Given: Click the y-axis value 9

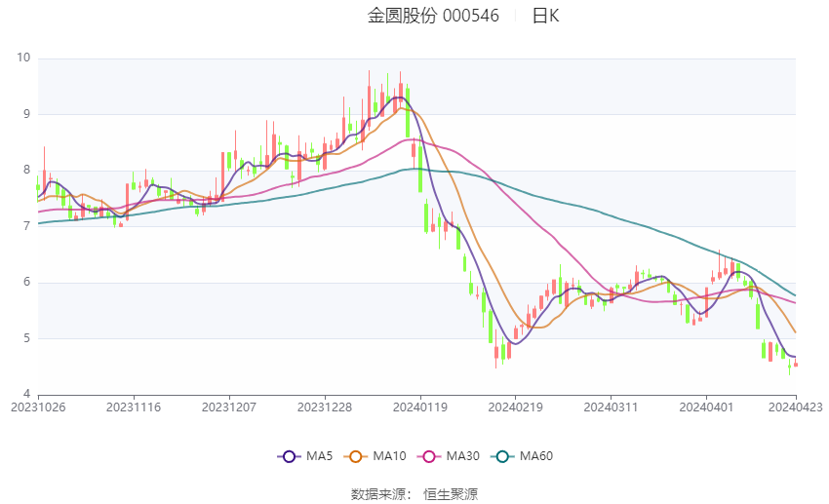Looking at the screenshot, I should point(26,114).
